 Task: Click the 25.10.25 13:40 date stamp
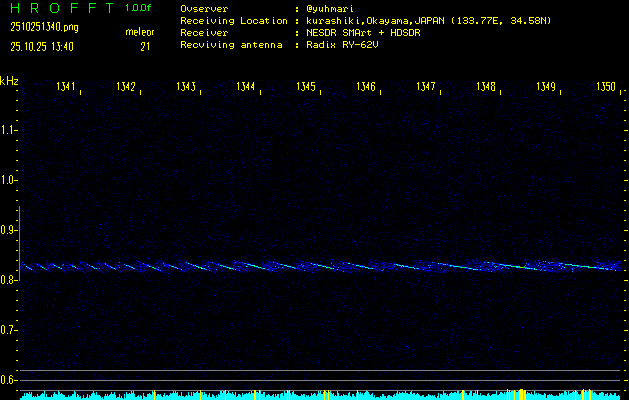tap(46, 46)
